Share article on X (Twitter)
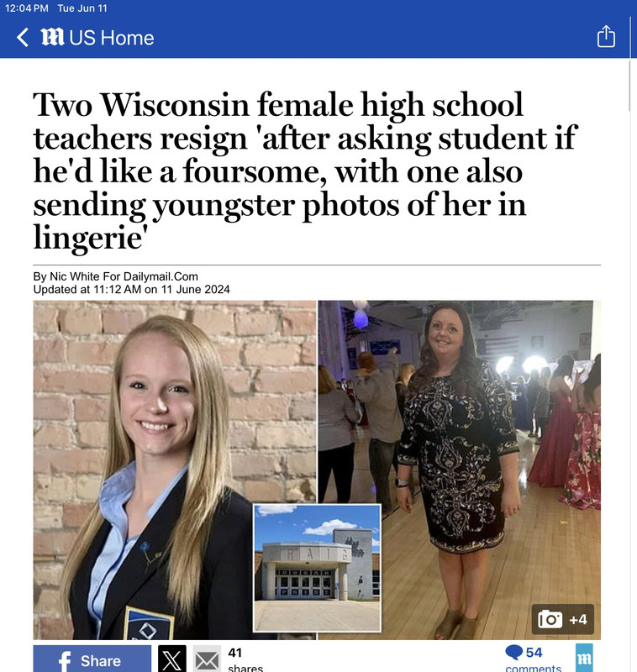 click(x=172, y=659)
